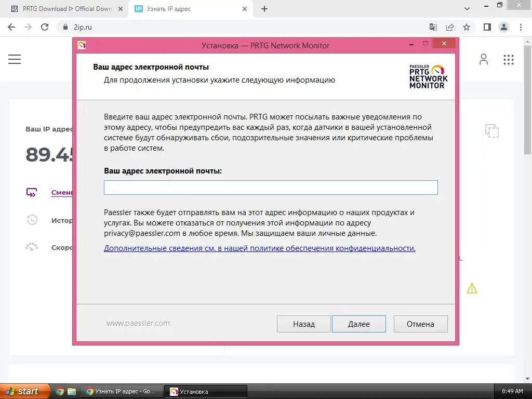Click the Отмена button in the installer
The height and width of the screenshot is (399, 532).
tap(420, 324)
